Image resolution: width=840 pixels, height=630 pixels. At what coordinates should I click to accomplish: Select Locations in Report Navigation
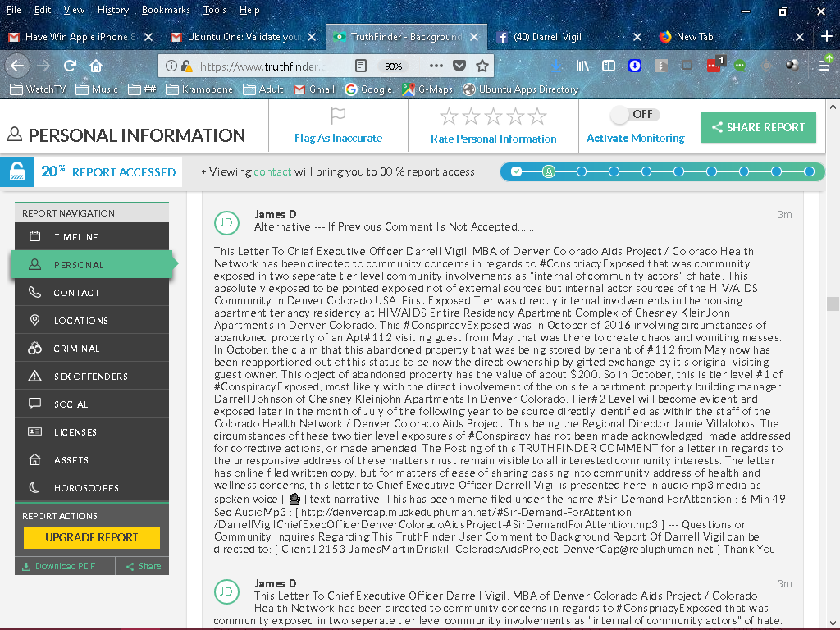92,321
